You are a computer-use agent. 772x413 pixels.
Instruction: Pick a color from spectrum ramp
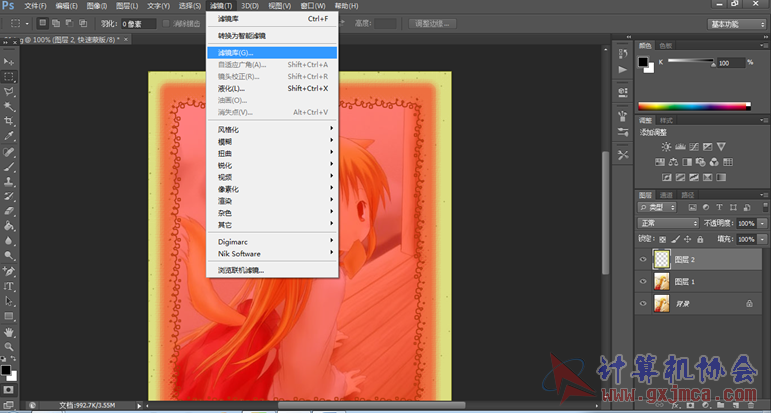(x=694, y=106)
